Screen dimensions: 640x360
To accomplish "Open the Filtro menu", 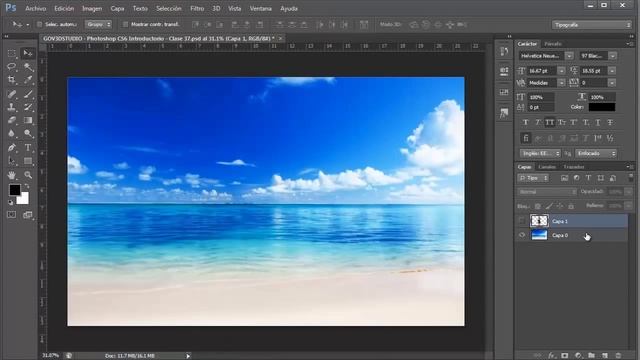I will pyautogui.click(x=197, y=8).
